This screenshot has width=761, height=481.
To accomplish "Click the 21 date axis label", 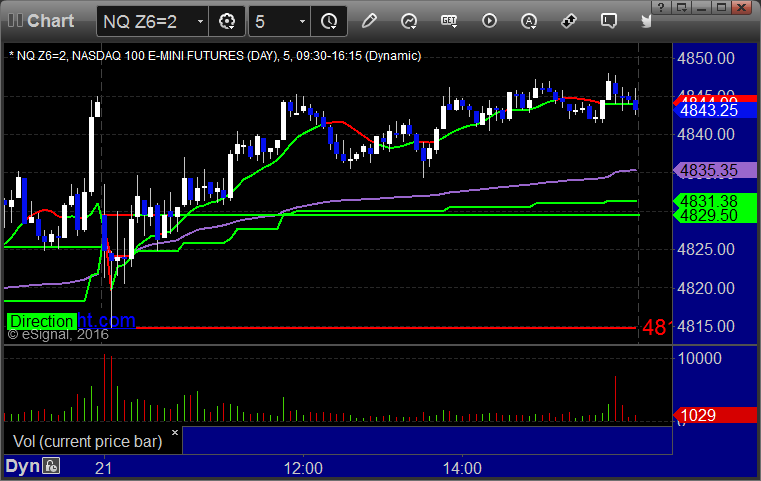I will tap(103, 468).
